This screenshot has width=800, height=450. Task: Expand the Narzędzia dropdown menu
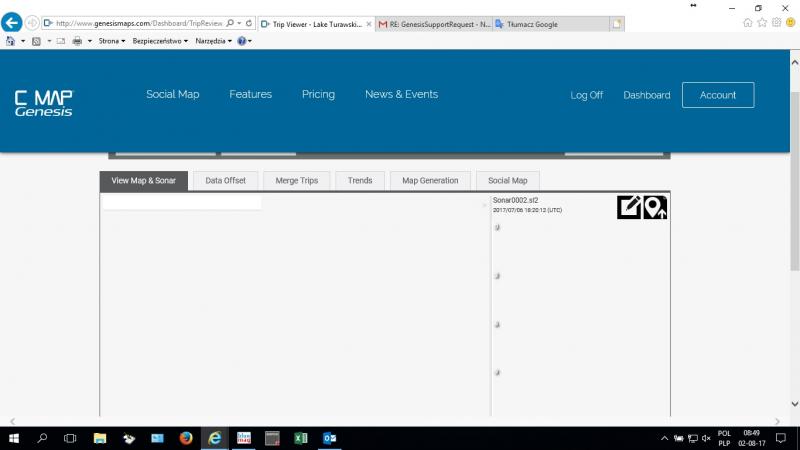(x=213, y=41)
